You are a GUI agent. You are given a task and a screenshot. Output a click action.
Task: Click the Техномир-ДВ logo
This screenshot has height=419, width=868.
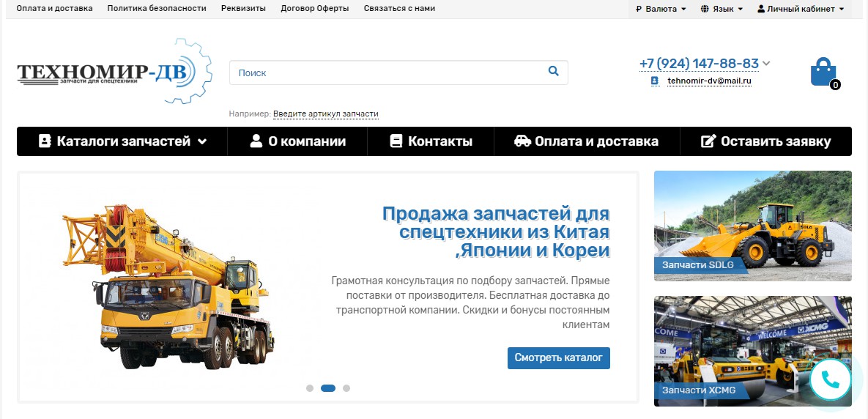(114, 71)
